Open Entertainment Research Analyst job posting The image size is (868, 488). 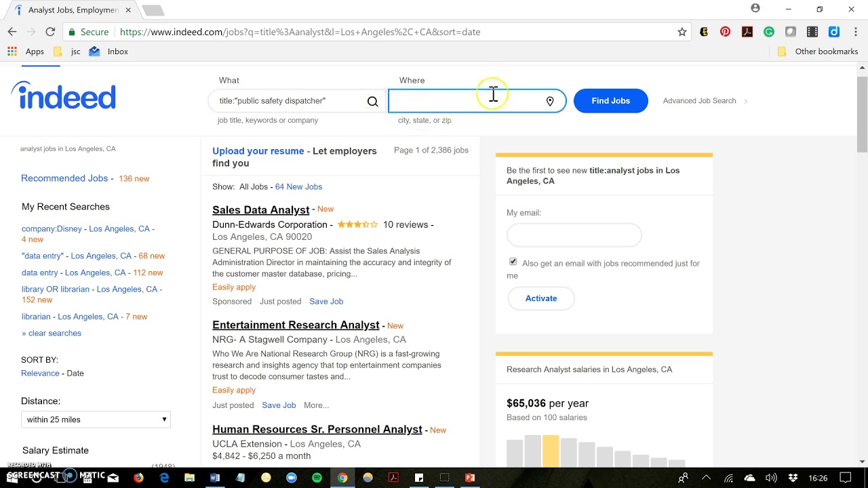click(296, 325)
